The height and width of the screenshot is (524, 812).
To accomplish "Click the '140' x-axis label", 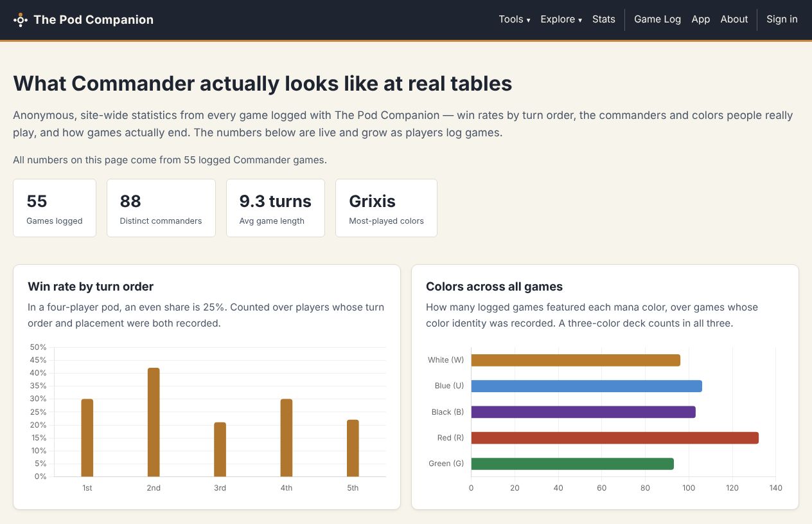I will coord(775,488).
